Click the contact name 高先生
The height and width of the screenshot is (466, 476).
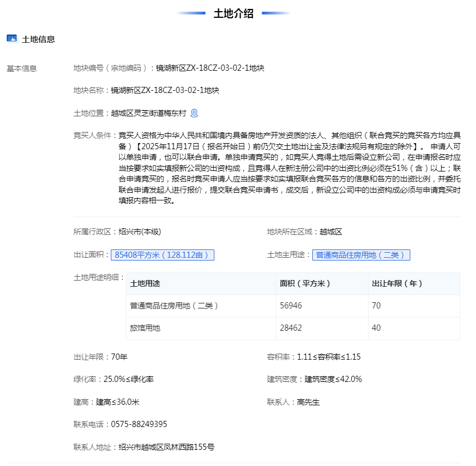[x=308, y=402]
